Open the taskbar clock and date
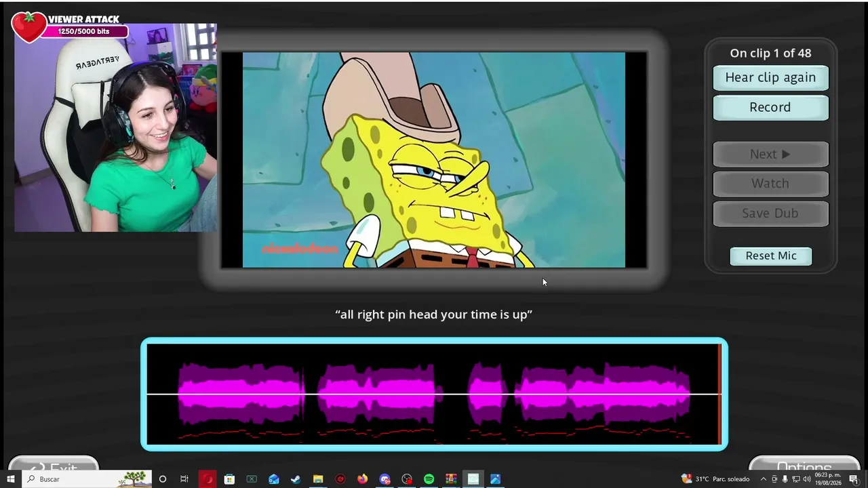Image resolution: width=868 pixels, height=488 pixels. tap(828, 479)
